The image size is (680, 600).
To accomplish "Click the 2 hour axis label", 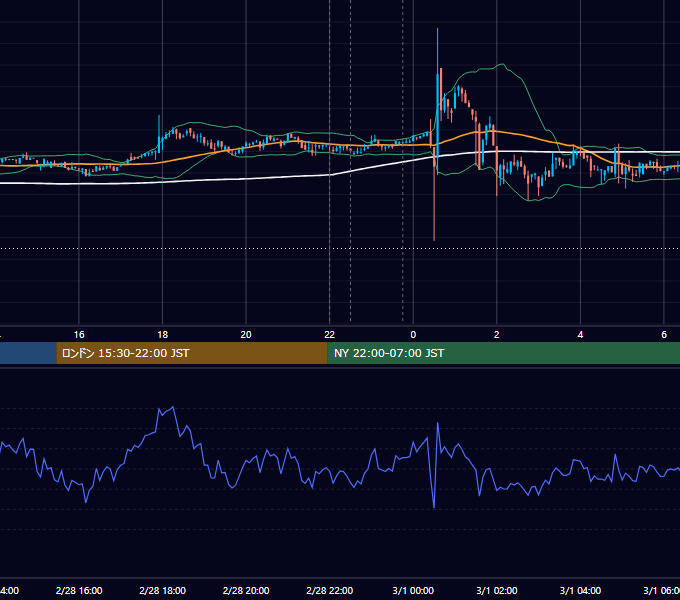I will pyautogui.click(x=497, y=335).
